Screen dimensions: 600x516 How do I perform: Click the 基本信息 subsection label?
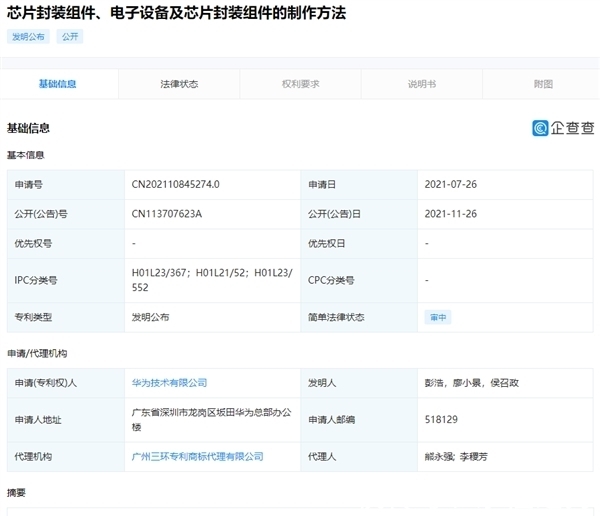26,155
